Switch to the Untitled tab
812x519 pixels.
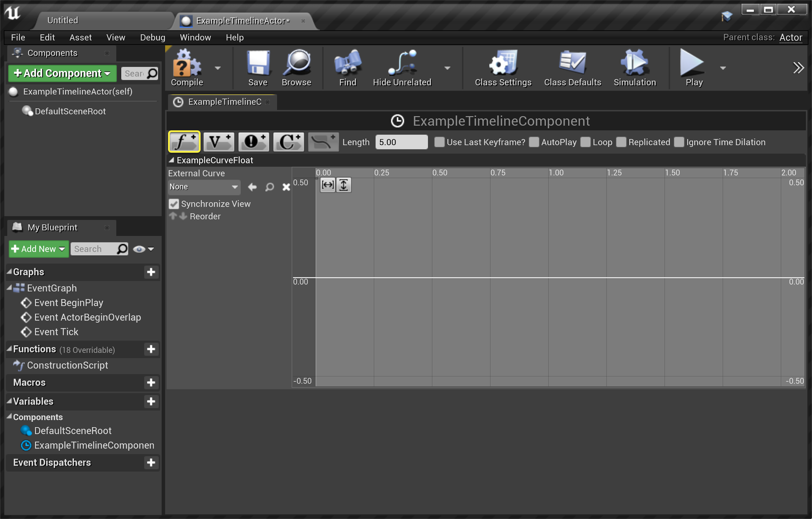[63, 20]
